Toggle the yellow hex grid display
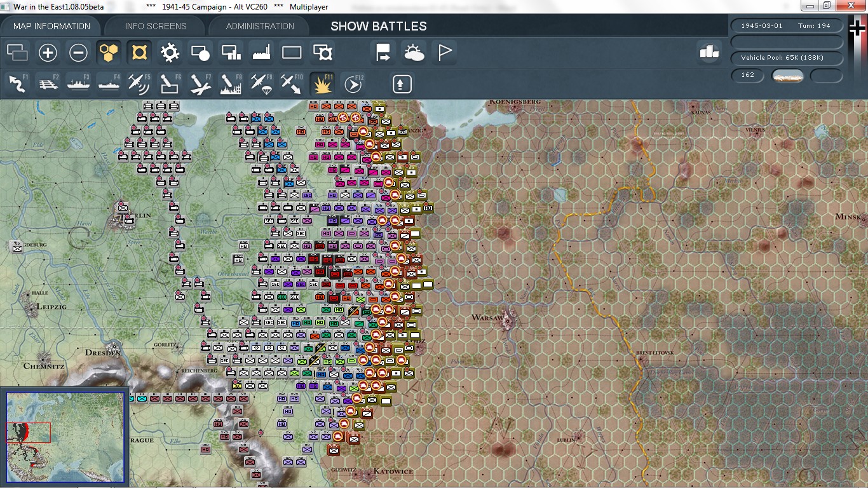The width and height of the screenshot is (868, 488). 109,52
